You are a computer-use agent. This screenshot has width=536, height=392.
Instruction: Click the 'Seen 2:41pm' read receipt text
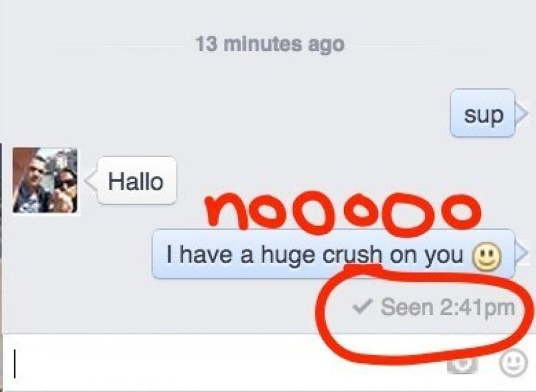(447, 307)
